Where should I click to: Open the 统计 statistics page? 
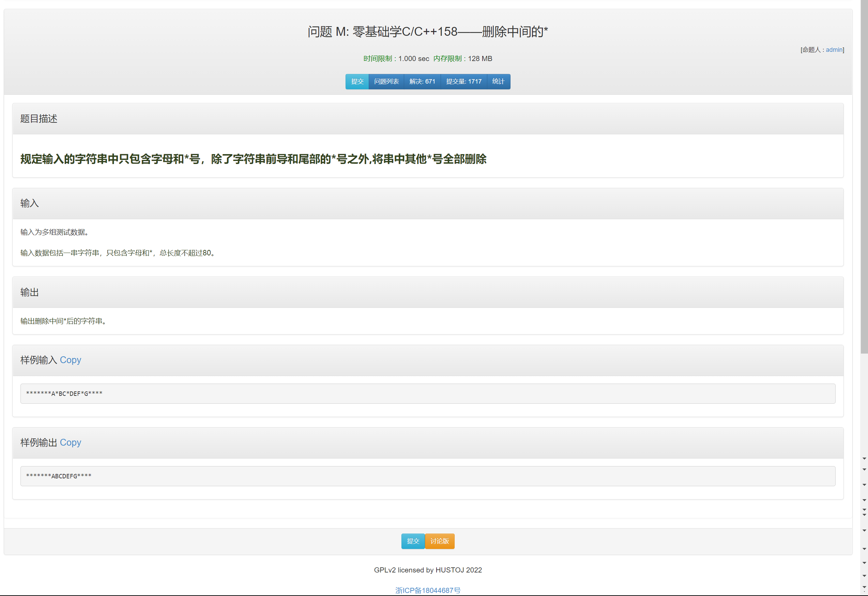[x=498, y=81]
